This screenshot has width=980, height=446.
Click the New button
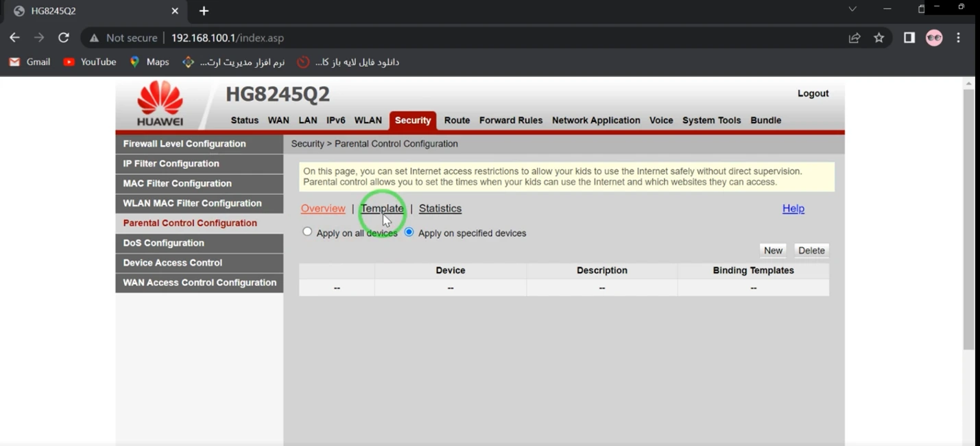773,250
